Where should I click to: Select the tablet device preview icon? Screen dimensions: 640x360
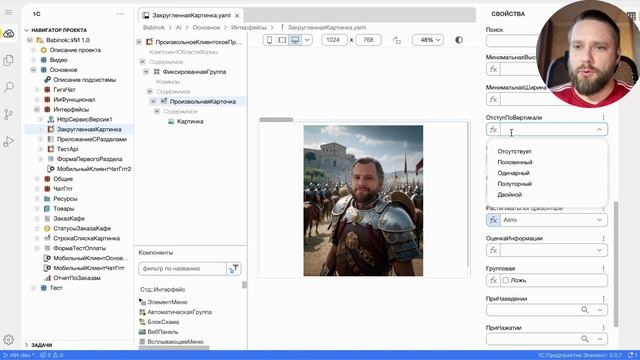coord(282,40)
